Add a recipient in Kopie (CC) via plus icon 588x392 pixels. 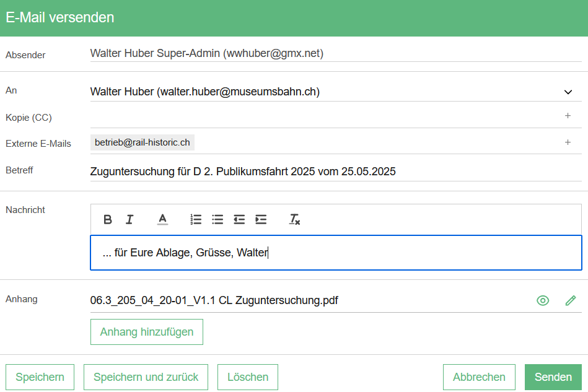(568, 115)
